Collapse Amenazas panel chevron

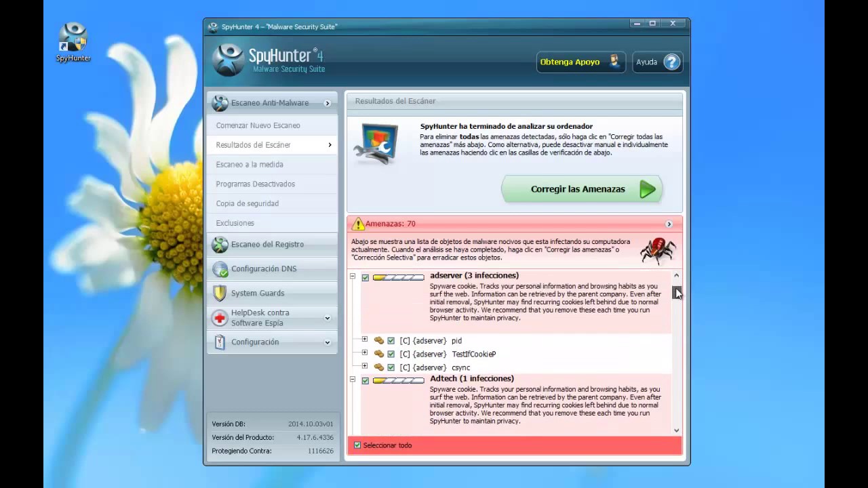click(669, 224)
